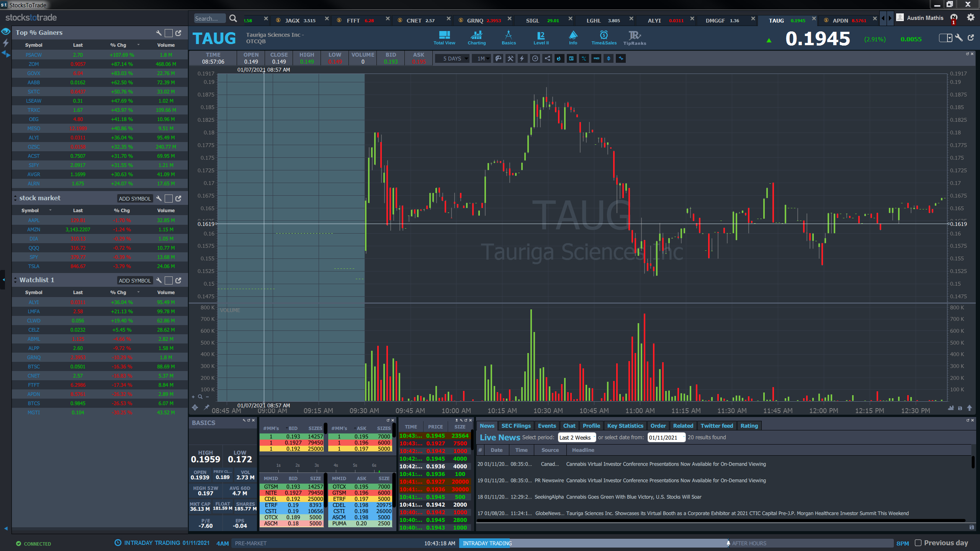Switch to the ALYI symbol tab
This screenshot has width=980, height=551.
654,21
